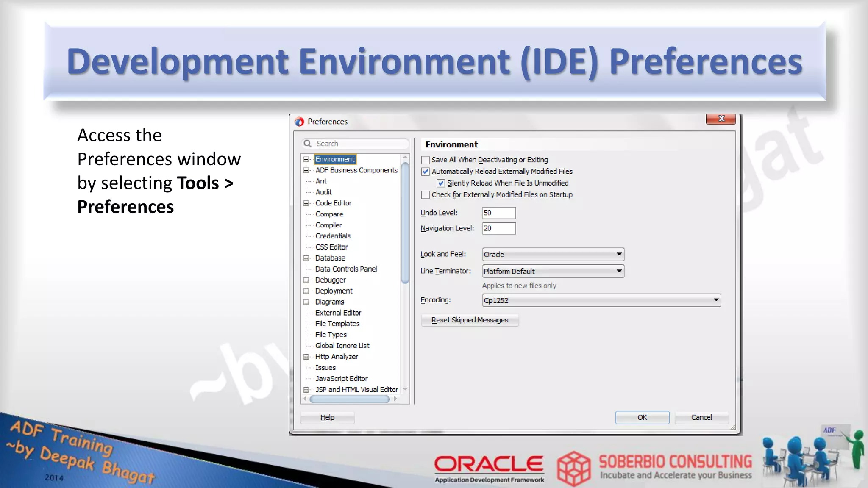Viewport: 868px width, 488px height.
Task: Click the search magnifier icon
Action: tap(308, 144)
